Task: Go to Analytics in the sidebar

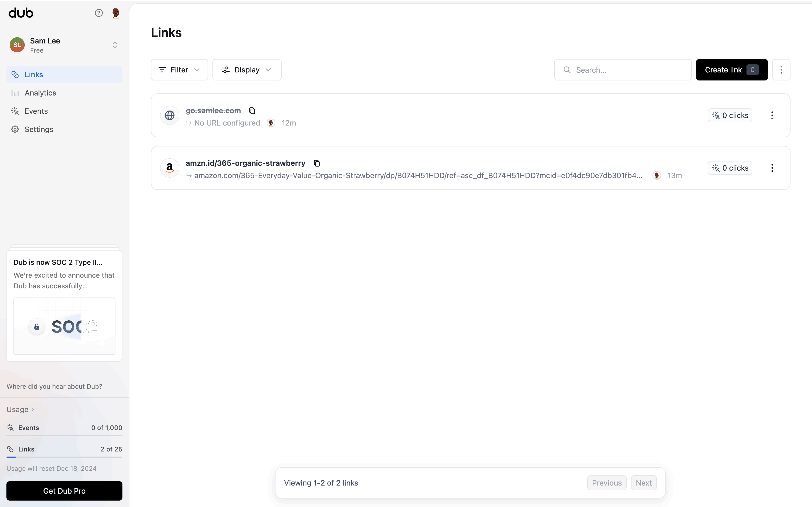Action: click(x=40, y=93)
